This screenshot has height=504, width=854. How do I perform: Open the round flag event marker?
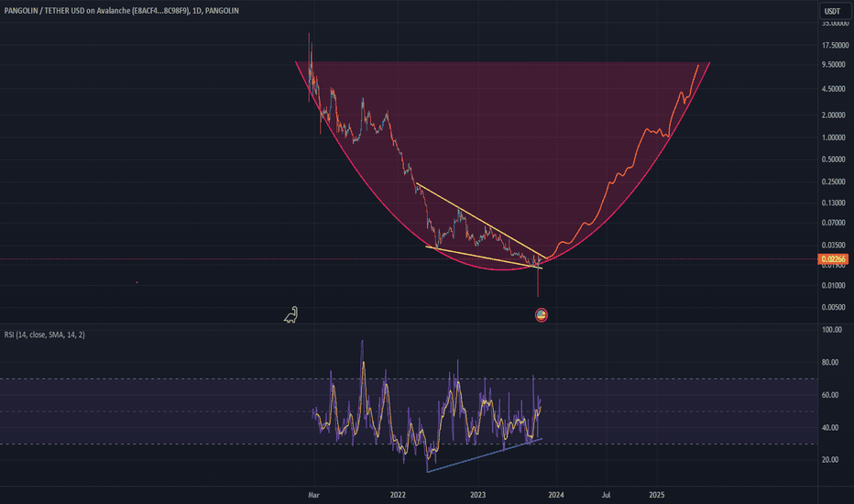541,315
